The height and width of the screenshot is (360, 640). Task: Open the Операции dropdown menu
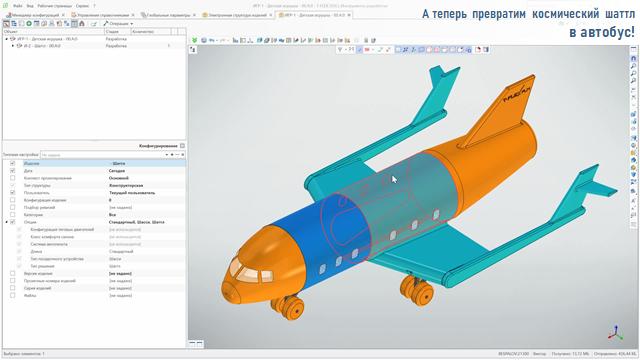point(118,24)
